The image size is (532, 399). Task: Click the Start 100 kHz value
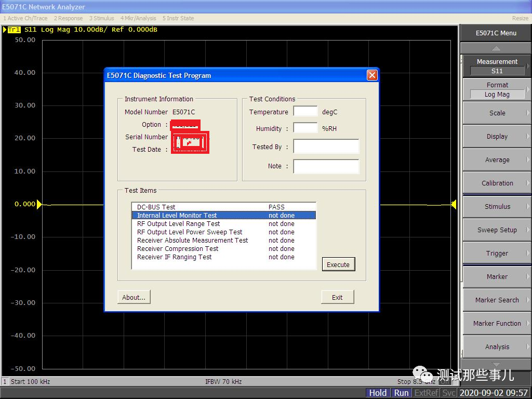(x=30, y=382)
